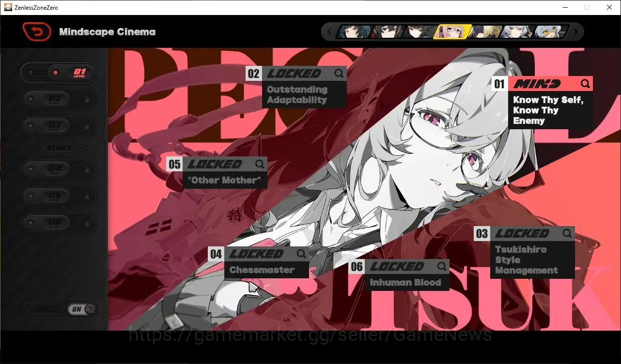Viewport: 621px width, 364px height.
Task: Show previous agents with left arrow
Action: [330, 32]
